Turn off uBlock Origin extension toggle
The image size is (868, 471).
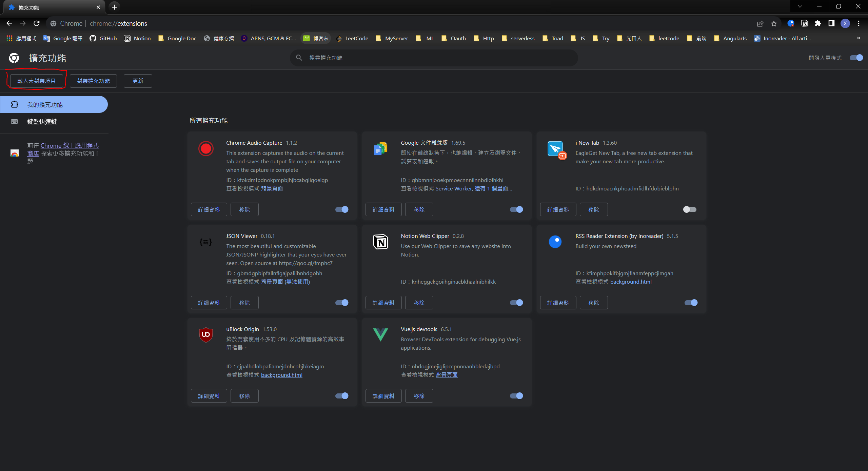click(342, 396)
